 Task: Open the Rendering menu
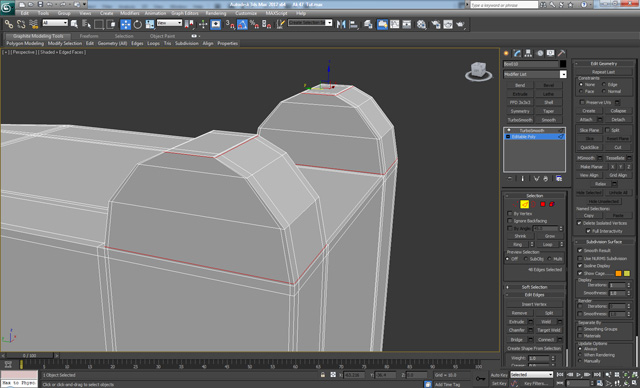click(216, 13)
